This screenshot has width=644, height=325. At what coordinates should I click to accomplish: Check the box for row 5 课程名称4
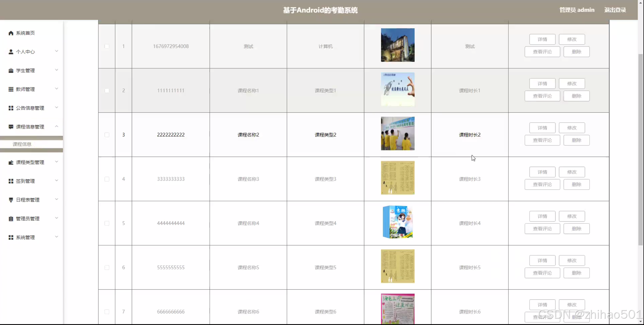point(107,223)
